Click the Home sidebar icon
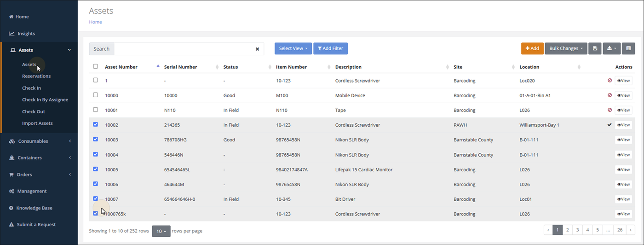 tap(11, 17)
